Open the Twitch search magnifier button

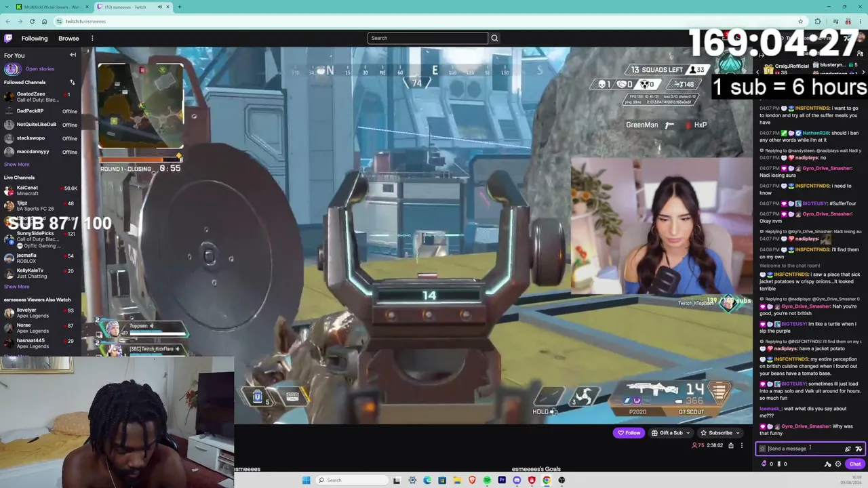click(x=494, y=38)
